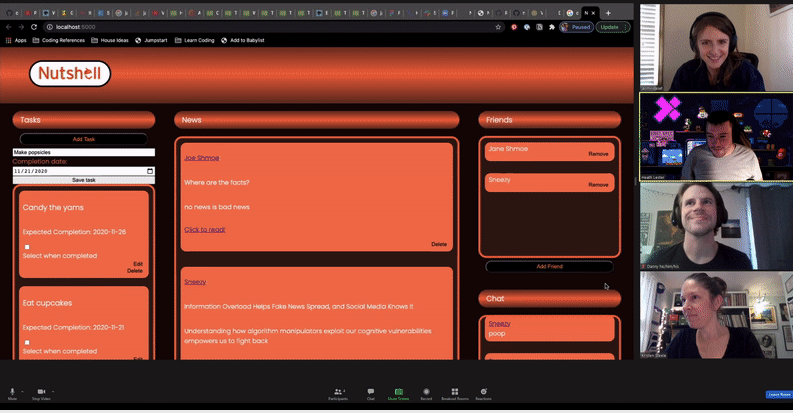This screenshot has height=413, width=793.
Task: Click the Save task button
Action: coord(83,180)
